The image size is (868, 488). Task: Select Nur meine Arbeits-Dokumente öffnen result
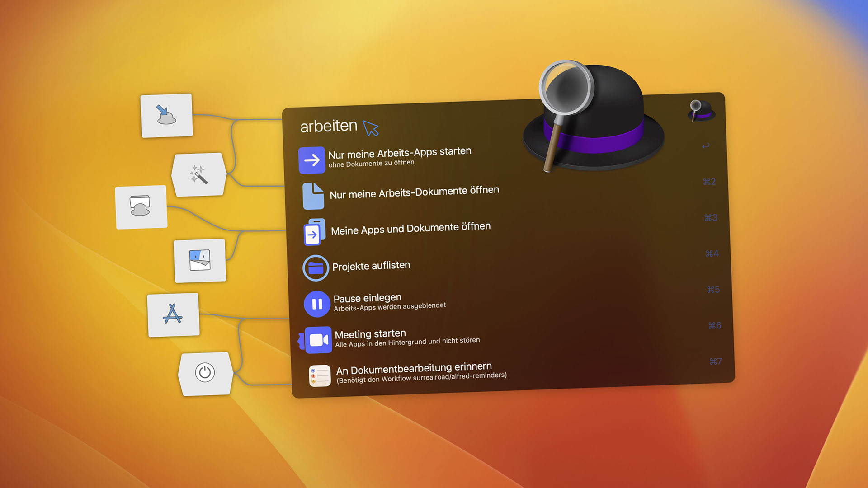(414, 192)
